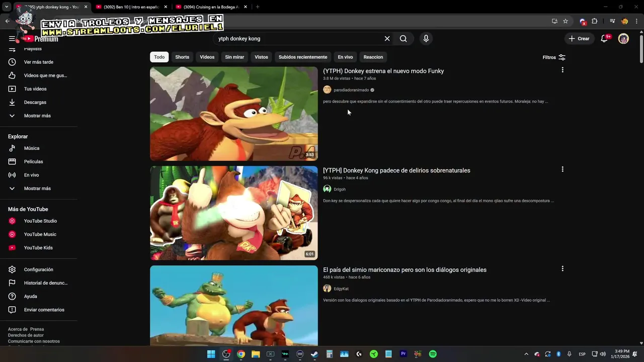This screenshot has height=362, width=644.
Task: Open the tab search dropdown arrow
Action: pyautogui.click(x=7, y=7)
